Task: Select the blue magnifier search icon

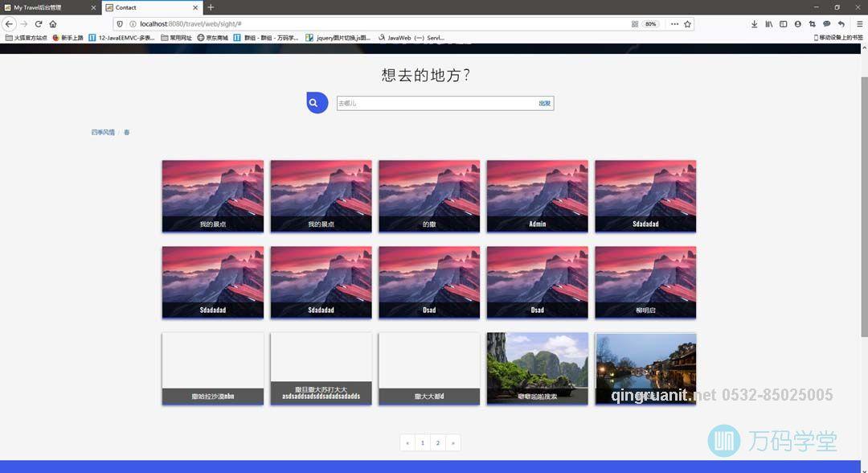Action: click(313, 102)
